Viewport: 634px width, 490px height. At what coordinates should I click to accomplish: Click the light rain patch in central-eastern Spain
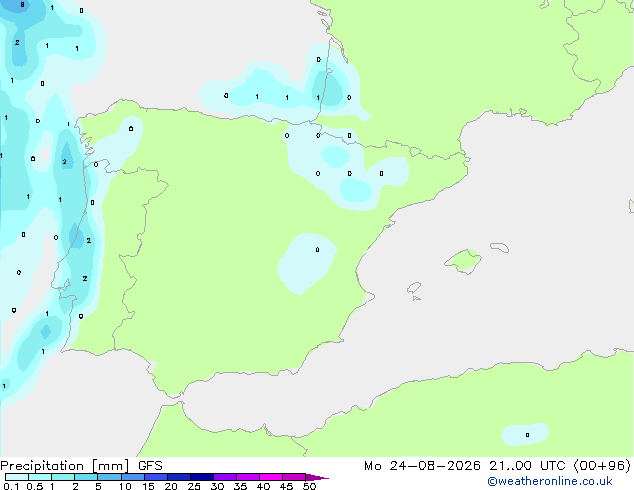[x=307, y=263]
